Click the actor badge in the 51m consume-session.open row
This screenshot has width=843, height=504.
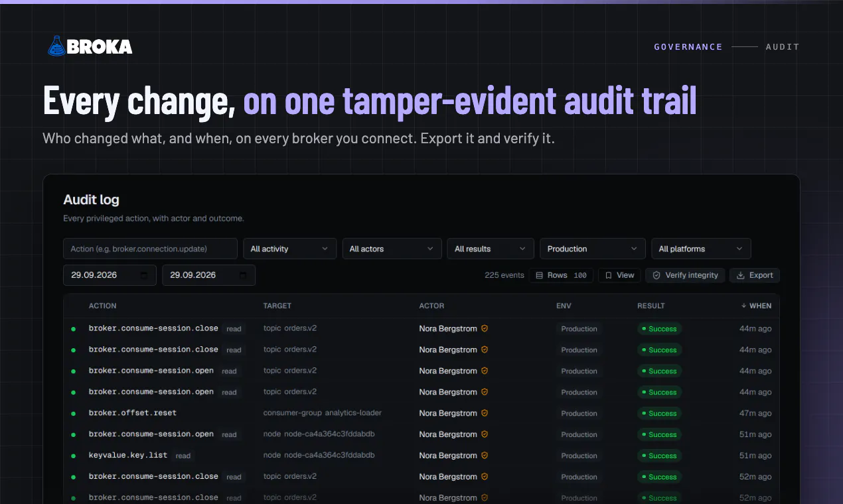(485, 434)
